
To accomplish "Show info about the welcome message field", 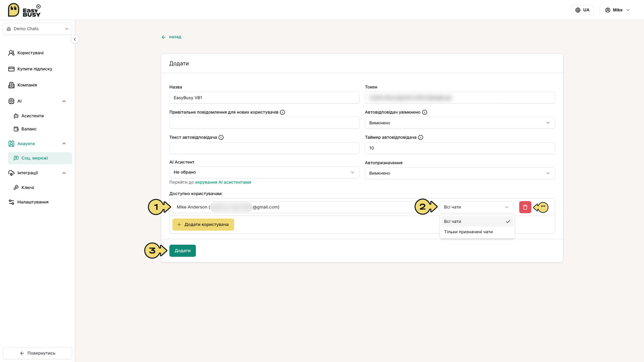I will pyautogui.click(x=282, y=112).
